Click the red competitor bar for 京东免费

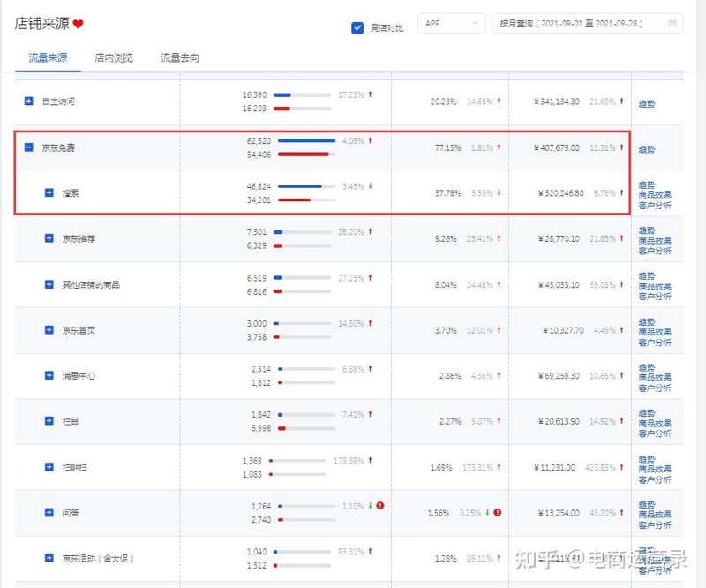click(x=304, y=155)
